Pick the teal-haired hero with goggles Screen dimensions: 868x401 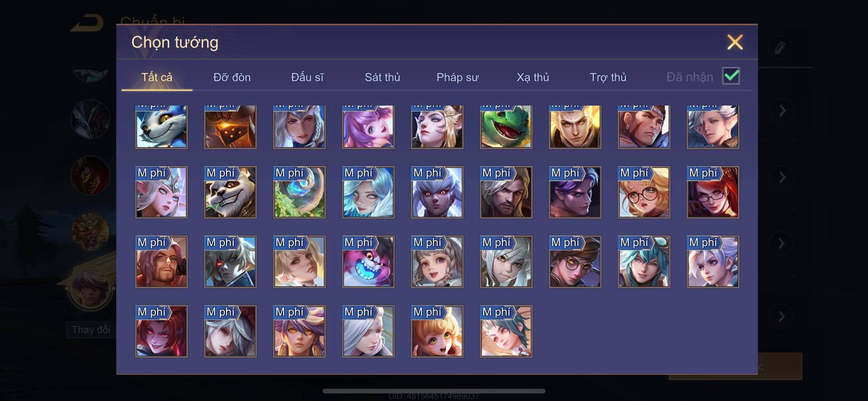click(644, 262)
